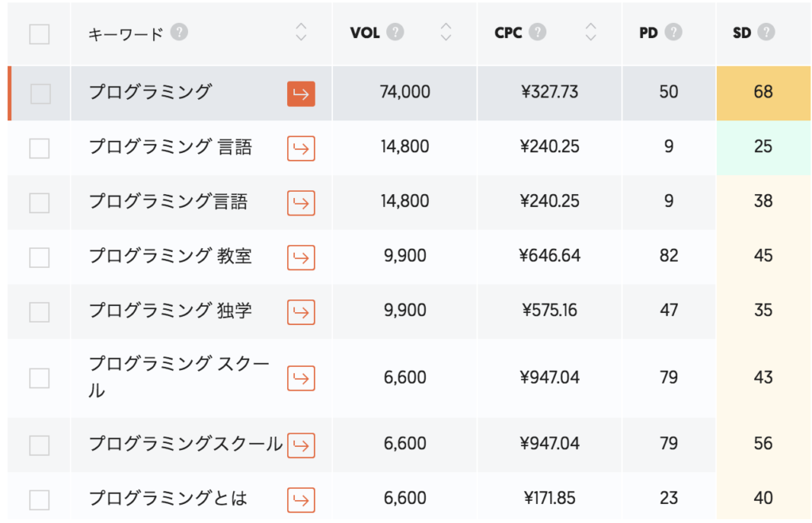Sort by keyword column arrows
This screenshot has height=523, width=812.
(301, 32)
